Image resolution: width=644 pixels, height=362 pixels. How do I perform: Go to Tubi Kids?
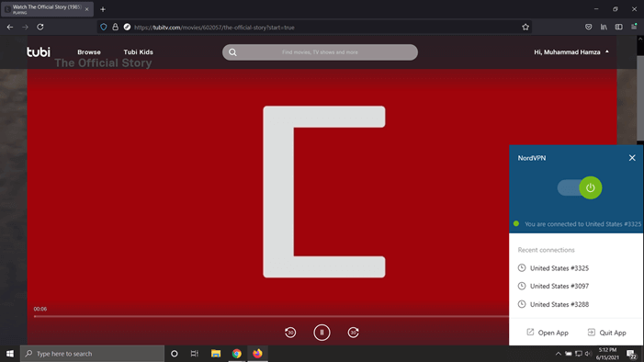139,52
